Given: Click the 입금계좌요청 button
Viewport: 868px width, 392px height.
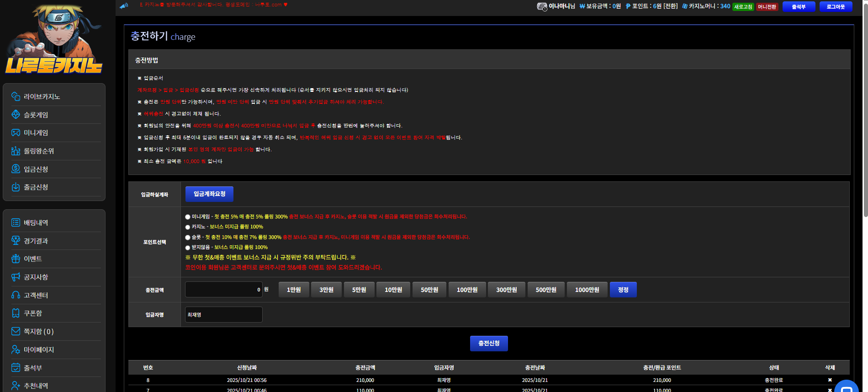Looking at the screenshot, I should tap(209, 194).
